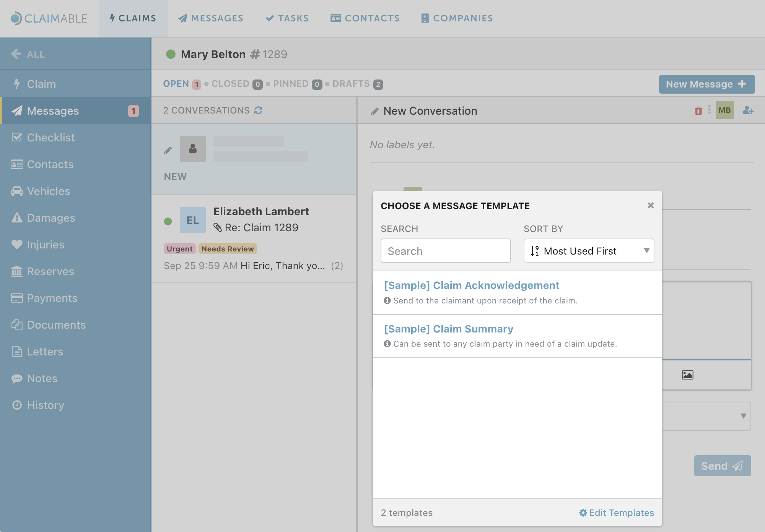Refresh the conversations list

pos(259,110)
